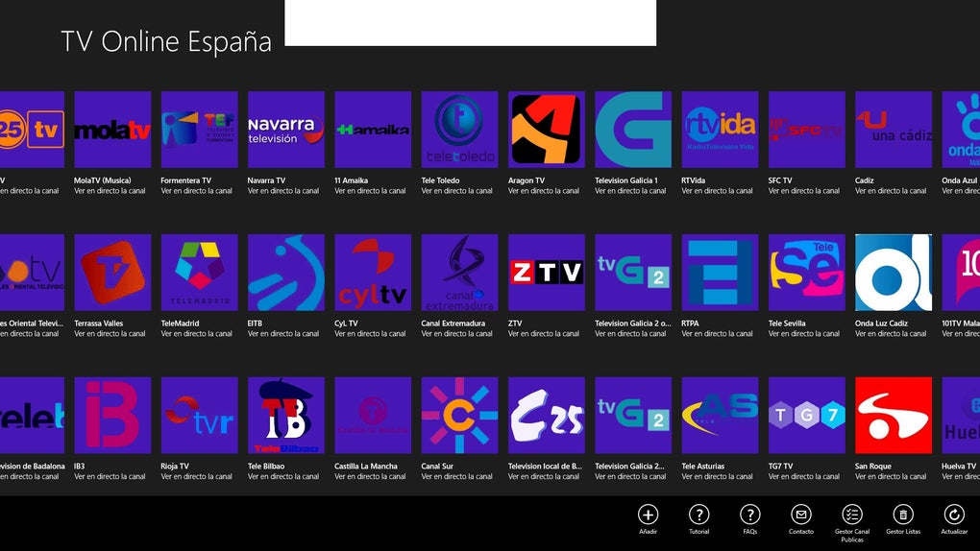The height and width of the screenshot is (551, 980).
Task: Click the 'Rioja TV' channel name text
Action: tap(174, 466)
